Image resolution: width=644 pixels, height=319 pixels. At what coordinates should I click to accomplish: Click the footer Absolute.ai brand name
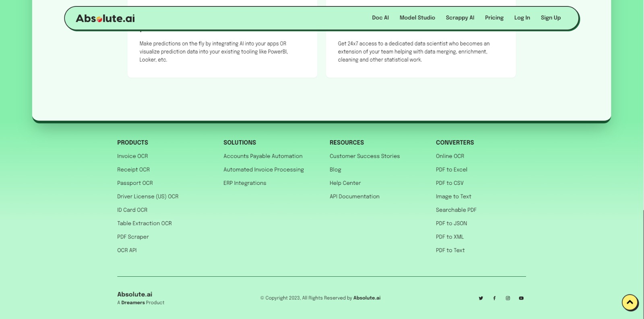pos(135,294)
